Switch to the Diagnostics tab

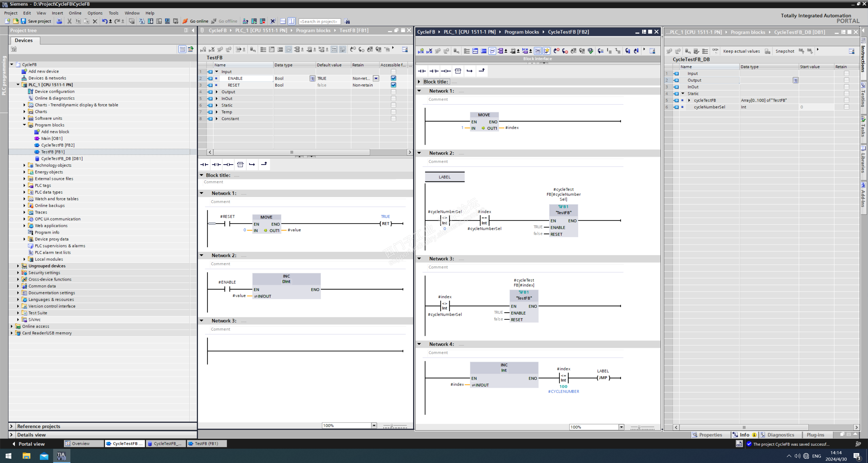pos(780,435)
